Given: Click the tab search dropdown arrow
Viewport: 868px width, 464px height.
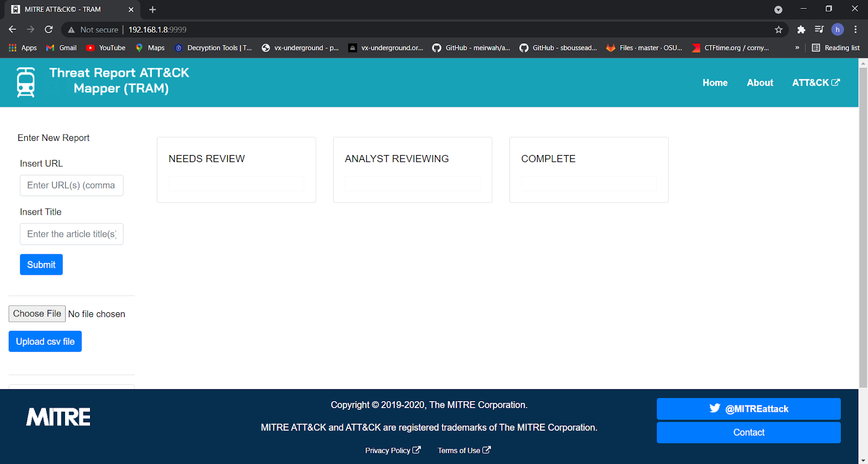Looking at the screenshot, I should coord(778,10).
